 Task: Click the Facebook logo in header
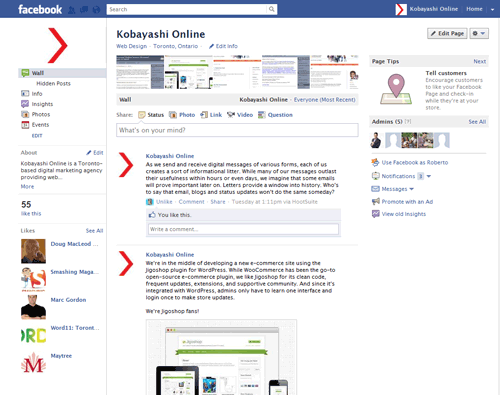[40, 9]
